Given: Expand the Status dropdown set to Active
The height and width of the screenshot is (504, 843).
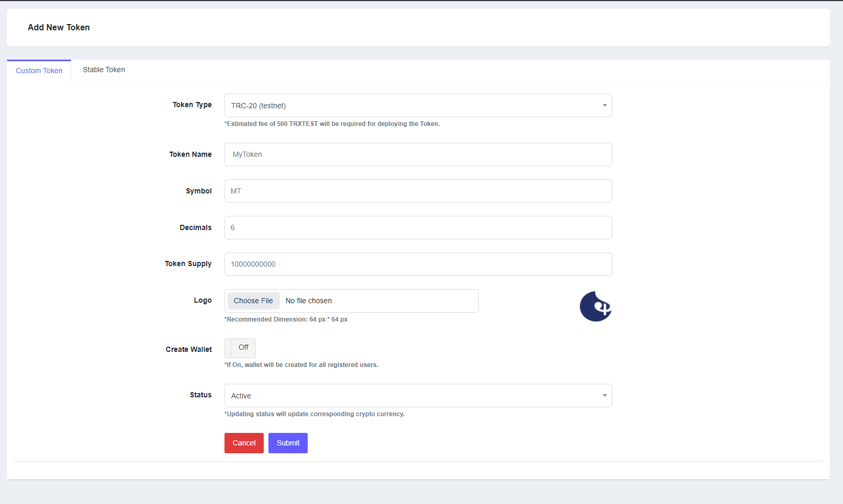Looking at the screenshot, I should pos(418,396).
